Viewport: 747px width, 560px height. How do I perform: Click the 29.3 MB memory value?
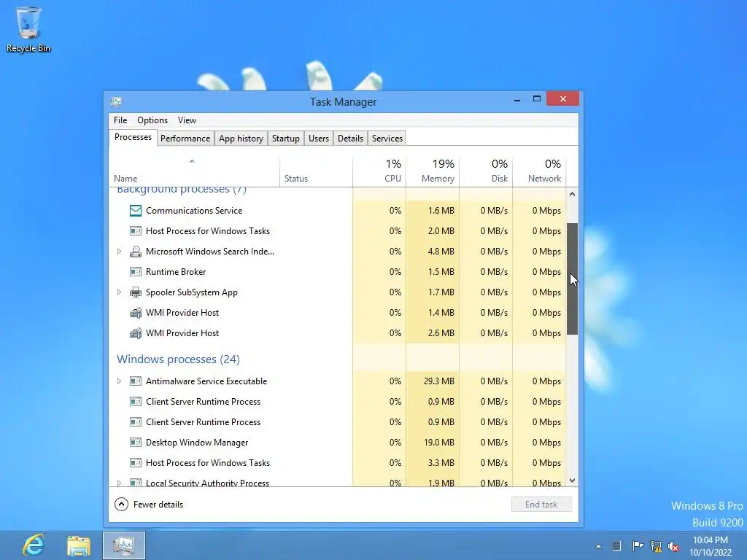point(438,381)
